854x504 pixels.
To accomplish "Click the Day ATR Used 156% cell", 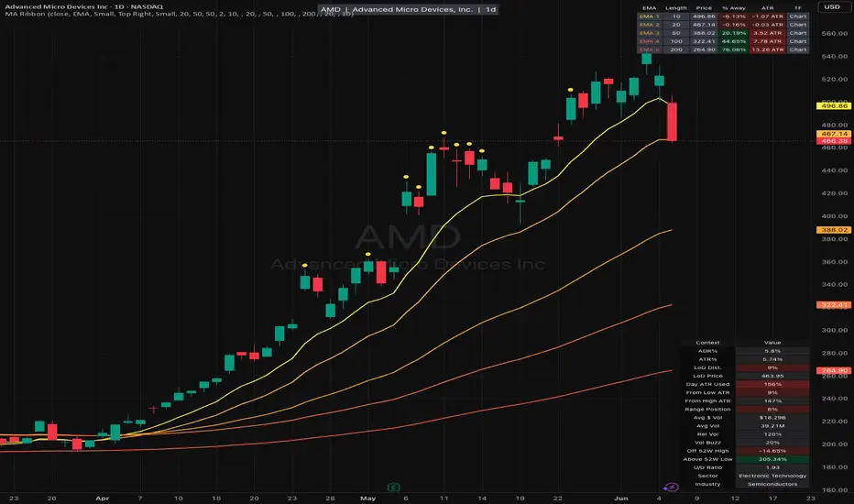I will point(772,384).
